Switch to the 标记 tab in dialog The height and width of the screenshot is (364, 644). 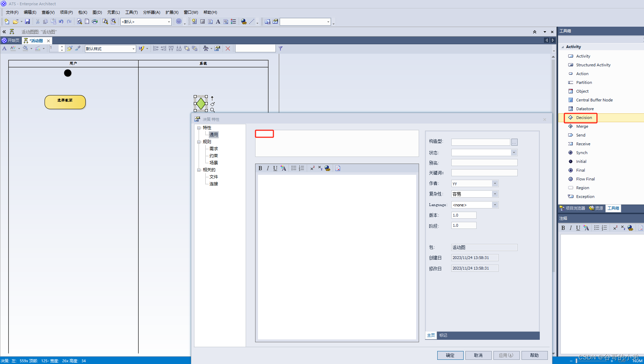pos(443,335)
